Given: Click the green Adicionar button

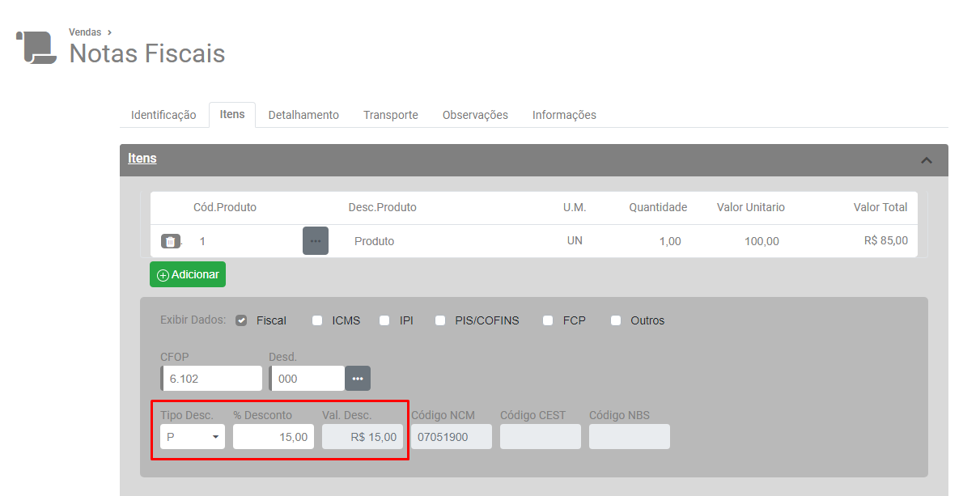Looking at the screenshot, I should (188, 274).
